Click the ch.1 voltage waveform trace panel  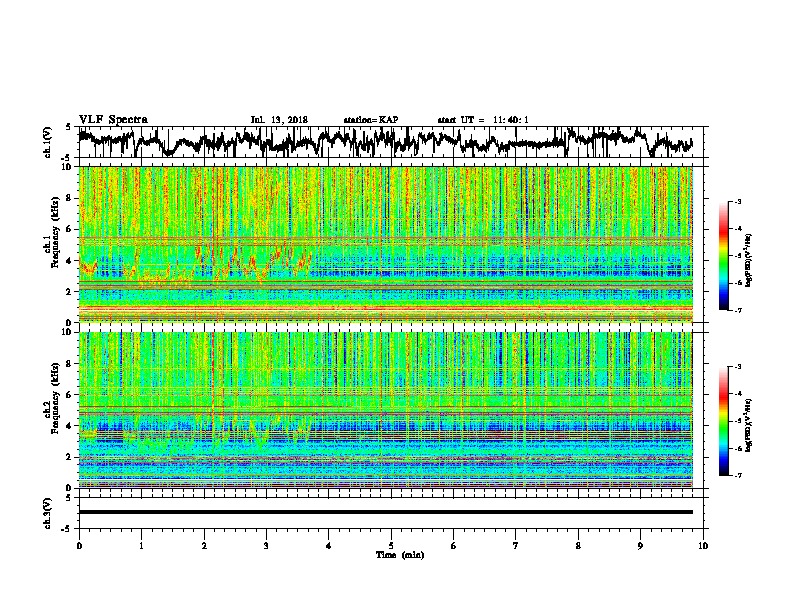393,142
